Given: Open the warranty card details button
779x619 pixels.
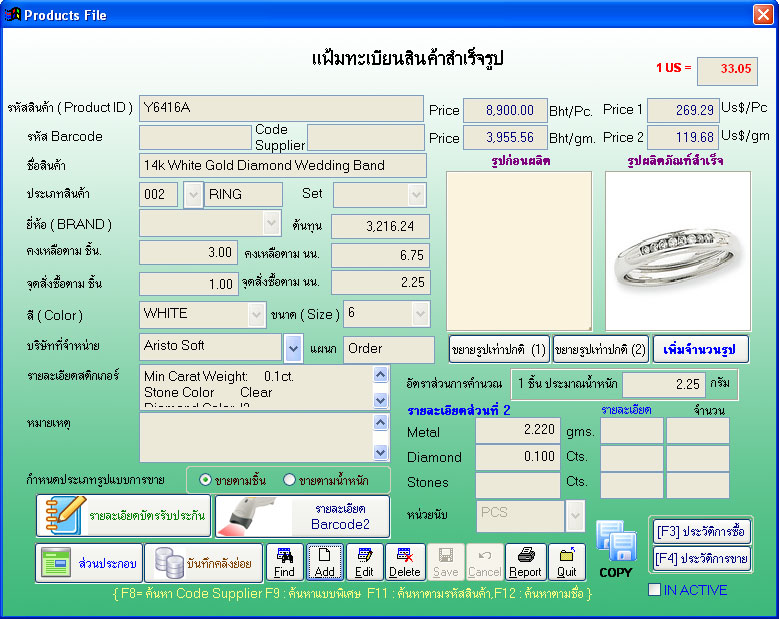Looking at the screenshot, I should tap(123, 516).
